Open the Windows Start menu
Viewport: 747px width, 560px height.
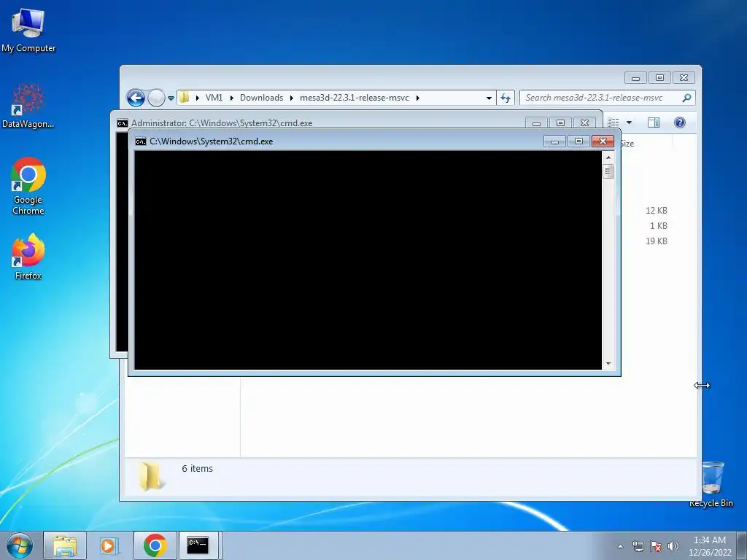click(20, 545)
